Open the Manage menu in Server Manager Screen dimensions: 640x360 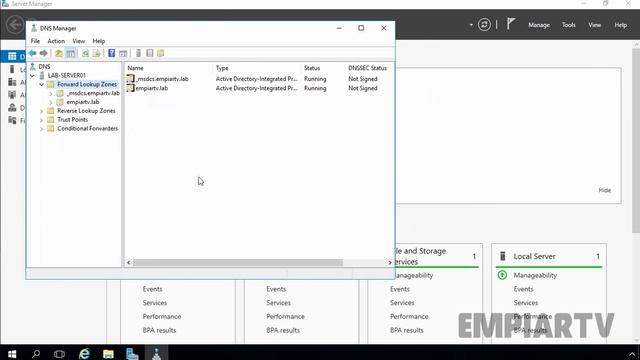pyautogui.click(x=539, y=25)
